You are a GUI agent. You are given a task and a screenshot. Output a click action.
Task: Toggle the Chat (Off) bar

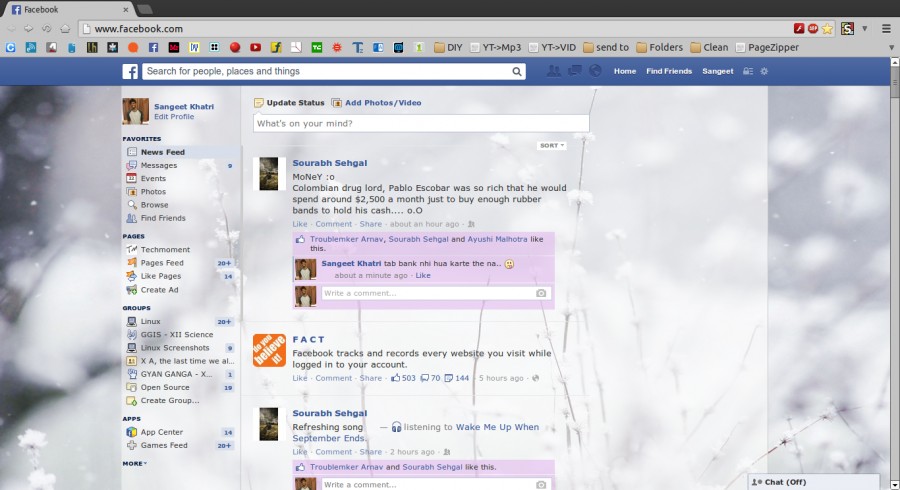[813, 482]
